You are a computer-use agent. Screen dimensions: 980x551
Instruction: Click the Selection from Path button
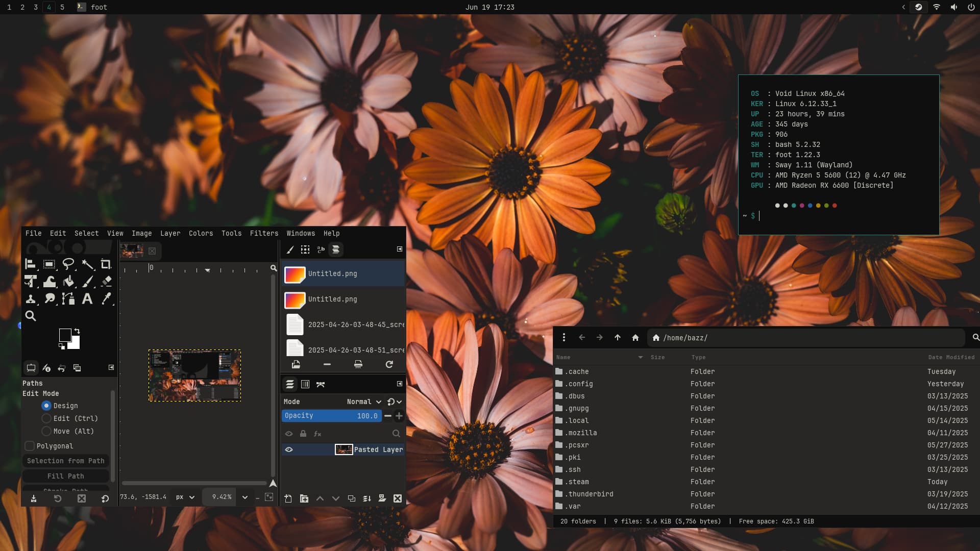coord(66,461)
